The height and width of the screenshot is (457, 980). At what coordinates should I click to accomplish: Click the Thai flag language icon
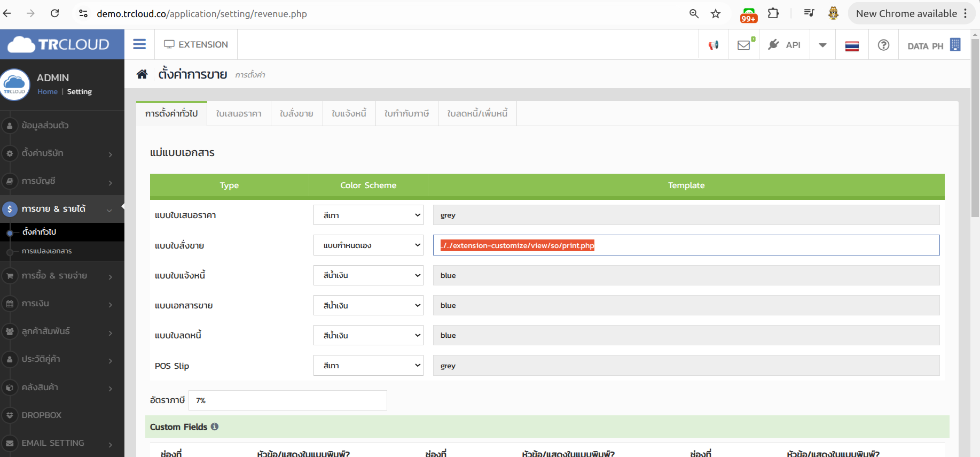(x=852, y=46)
